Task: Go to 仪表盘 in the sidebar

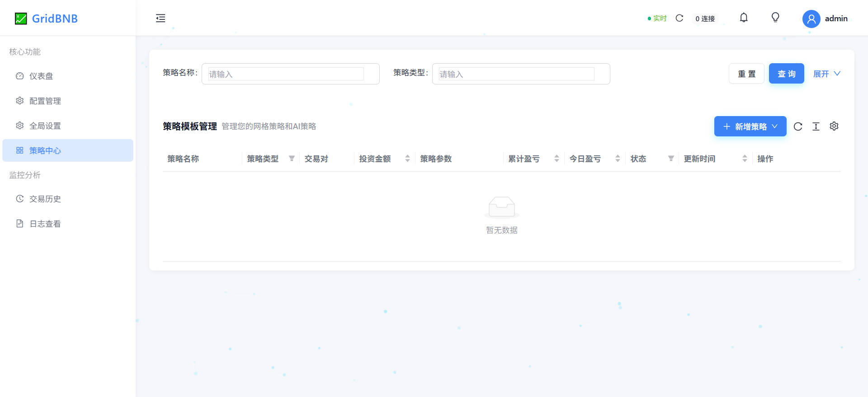Action: [41, 76]
